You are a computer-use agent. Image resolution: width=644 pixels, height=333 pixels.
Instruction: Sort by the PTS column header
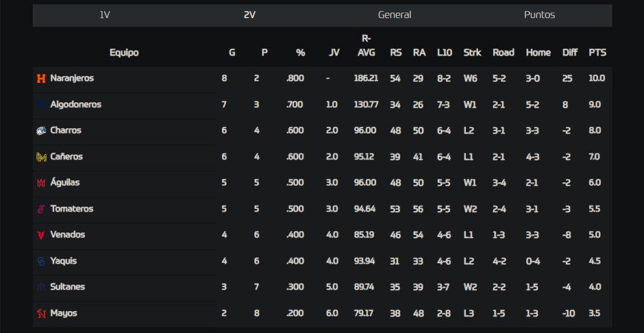coord(597,53)
